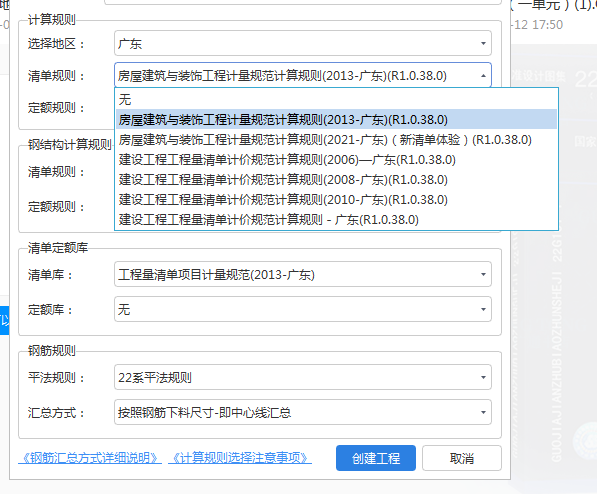Screen dimensions: 597x494
Task: Collapse the 清单规则 combo box arrow
Action: click(483, 75)
